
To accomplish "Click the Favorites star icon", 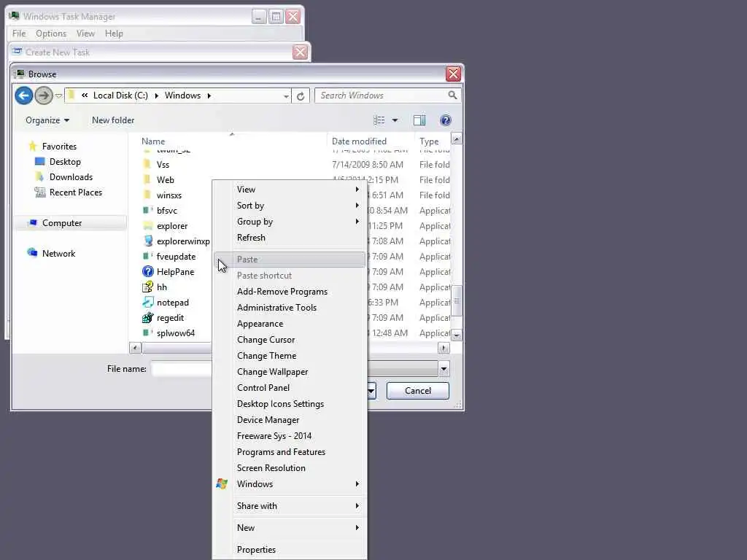I will click(32, 146).
